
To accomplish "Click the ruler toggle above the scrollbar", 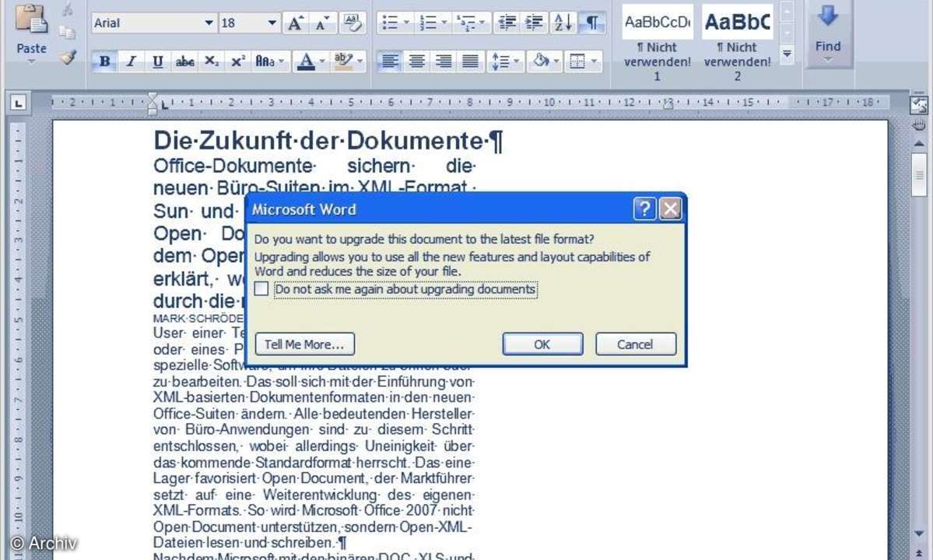I will (x=919, y=106).
